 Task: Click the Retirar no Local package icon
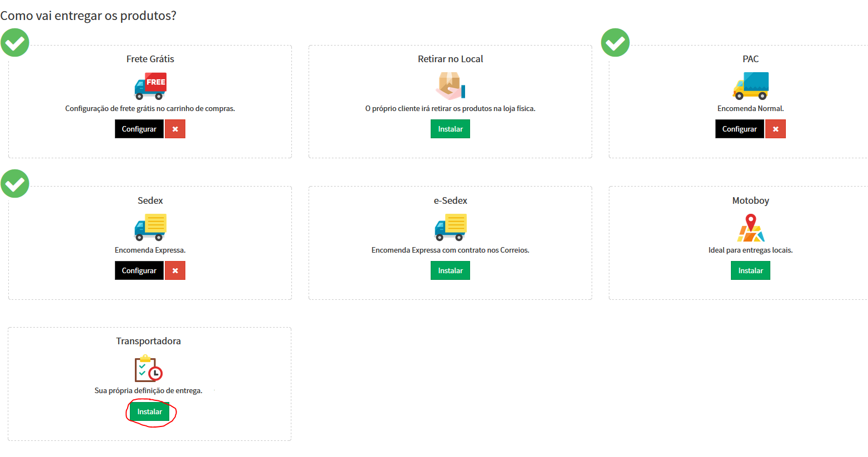pyautogui.click(x=451, y=86)
